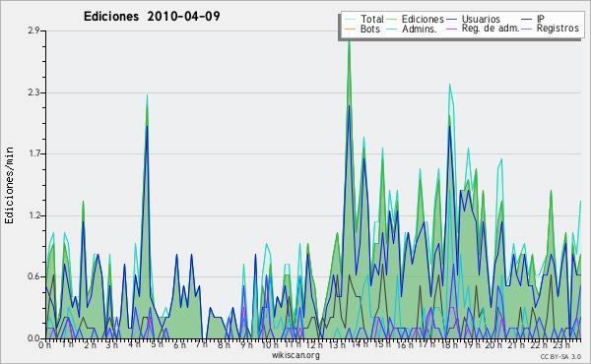
Task: Click the x-axis label '0 h'
Action: click(x=44, y=344)
